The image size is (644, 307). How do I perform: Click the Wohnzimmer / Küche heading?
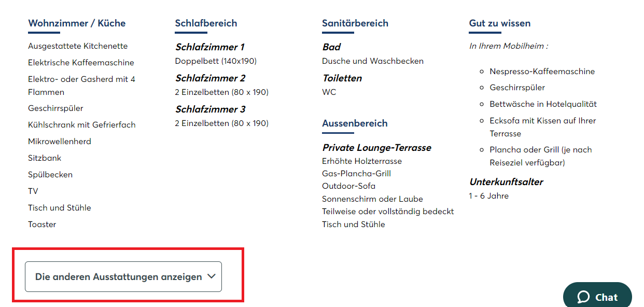77,23
